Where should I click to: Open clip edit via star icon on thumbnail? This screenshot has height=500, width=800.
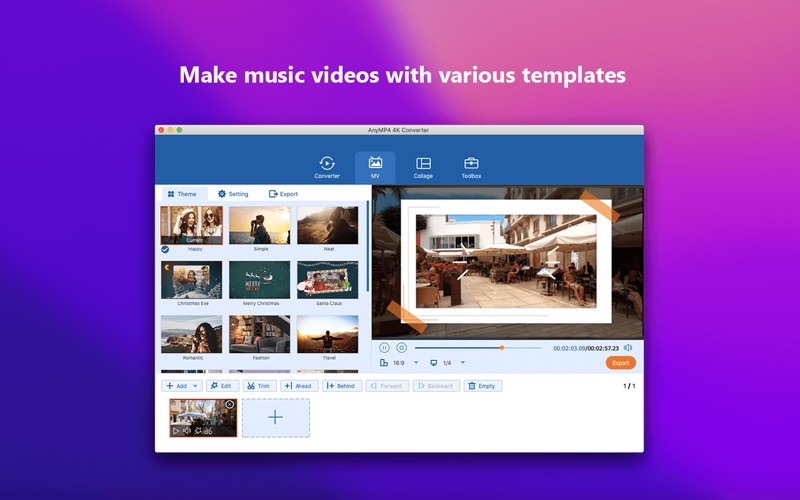point(198,431)
